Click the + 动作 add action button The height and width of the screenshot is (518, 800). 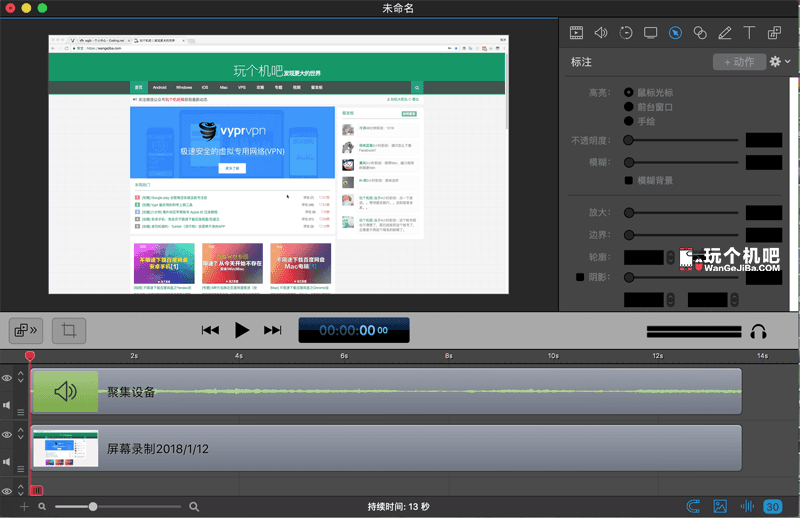pos(738,62)
